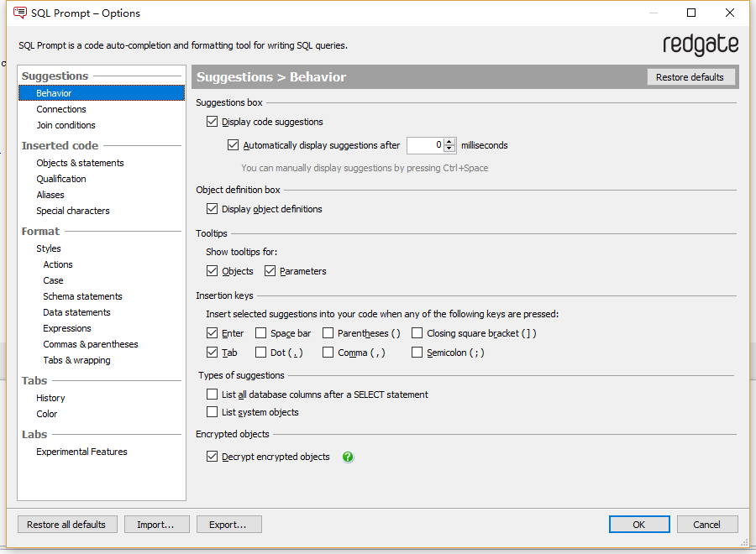Screen dimensions: 756x554
Task: Increase milliseconds with the up spinner arrow
Action: click(x=449, y=142)
